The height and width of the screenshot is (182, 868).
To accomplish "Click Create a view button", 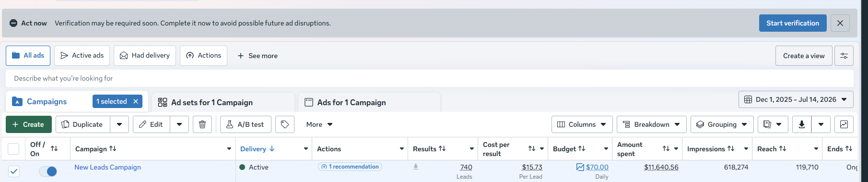I will tap(804, 56).
